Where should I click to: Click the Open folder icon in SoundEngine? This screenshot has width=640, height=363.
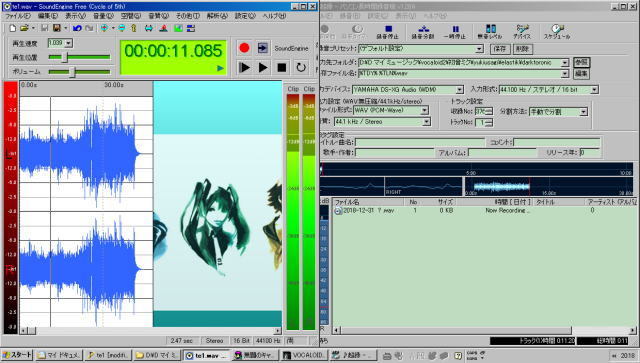[x=24, y=28]
